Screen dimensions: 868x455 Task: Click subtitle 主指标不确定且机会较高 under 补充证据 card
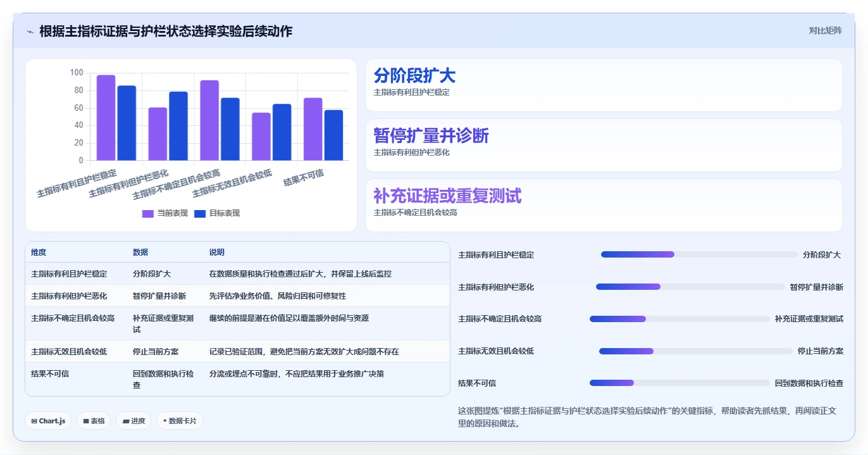click(416, 213)
